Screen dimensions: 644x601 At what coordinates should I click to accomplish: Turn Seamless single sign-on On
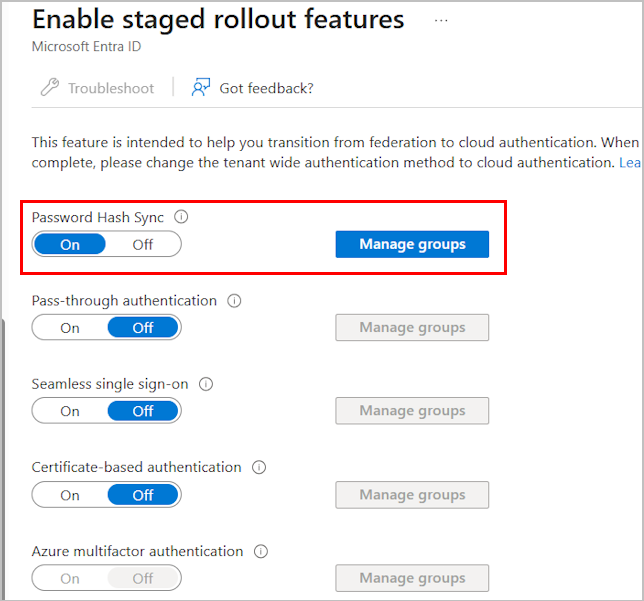point(70,411)
